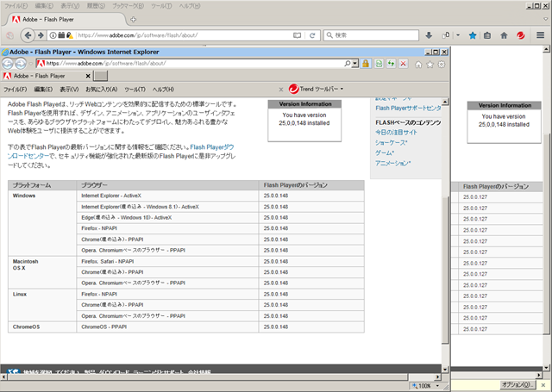Open IE recent pages dropdown arrow
The image size is (552, 392).
coord(31,64)
